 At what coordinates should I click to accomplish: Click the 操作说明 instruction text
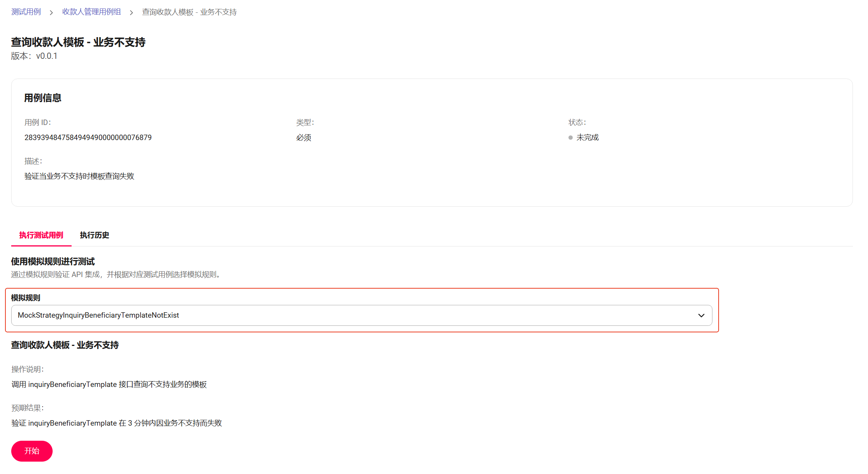pos(109,385)
